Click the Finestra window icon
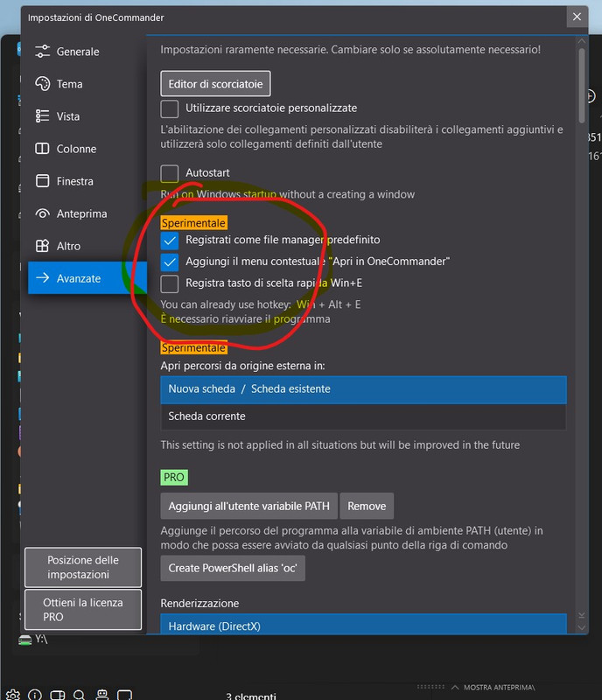Viewport: 602px width, 700px height. coord(42,181)
